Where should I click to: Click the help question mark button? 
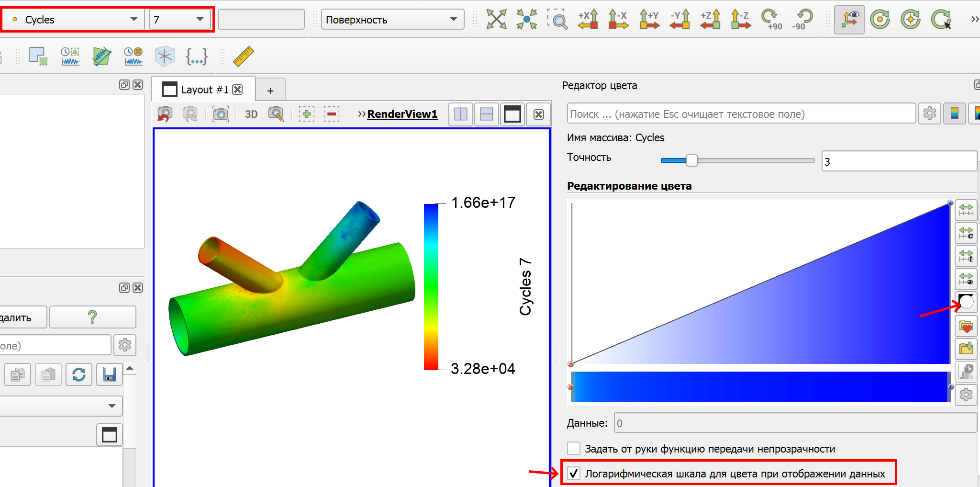tap(93, 317)
